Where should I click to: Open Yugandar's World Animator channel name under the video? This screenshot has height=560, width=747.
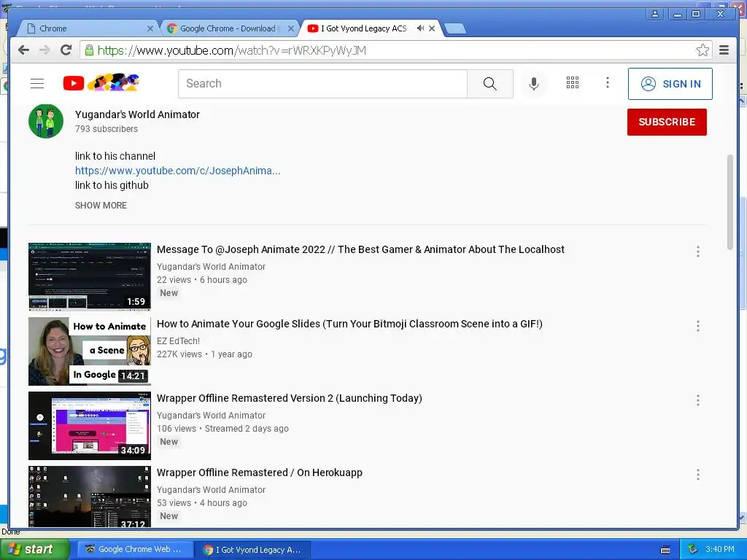point(137,114)
